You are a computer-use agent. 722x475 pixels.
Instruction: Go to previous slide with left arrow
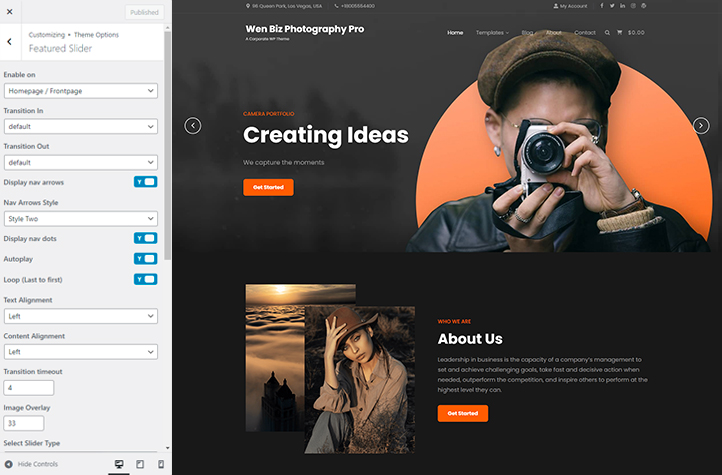point(193,125)
